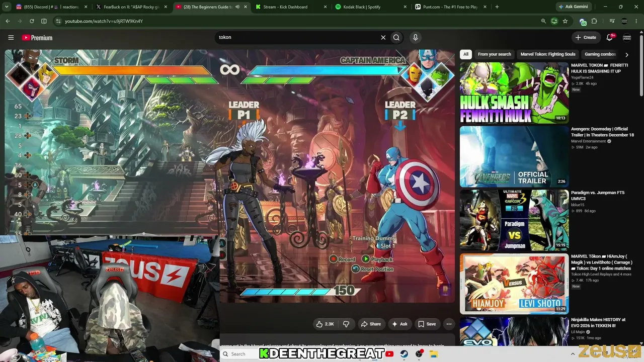Share this video
Screen dimensions: 644x362
371,324
